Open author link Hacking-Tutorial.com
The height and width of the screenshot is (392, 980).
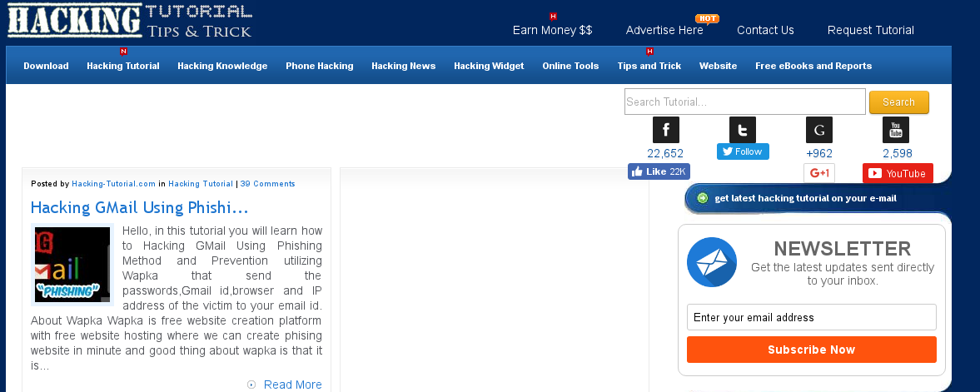(x=114, y=184)
